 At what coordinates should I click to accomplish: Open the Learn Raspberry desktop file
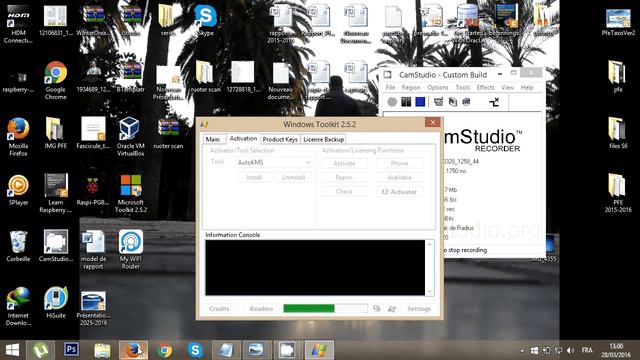[56, 193]
